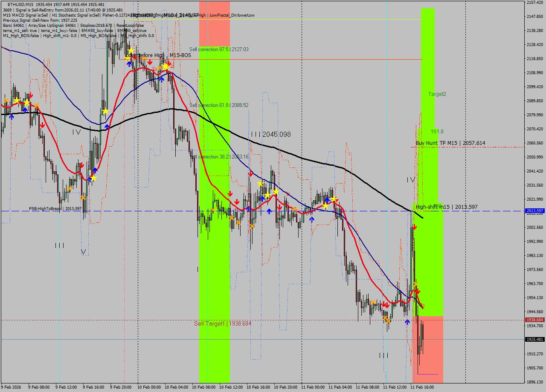Click the III wave marker at bottom near 11 Feb 12:00
The width and height of the screenshot is (546, 392).
(383, 355)
